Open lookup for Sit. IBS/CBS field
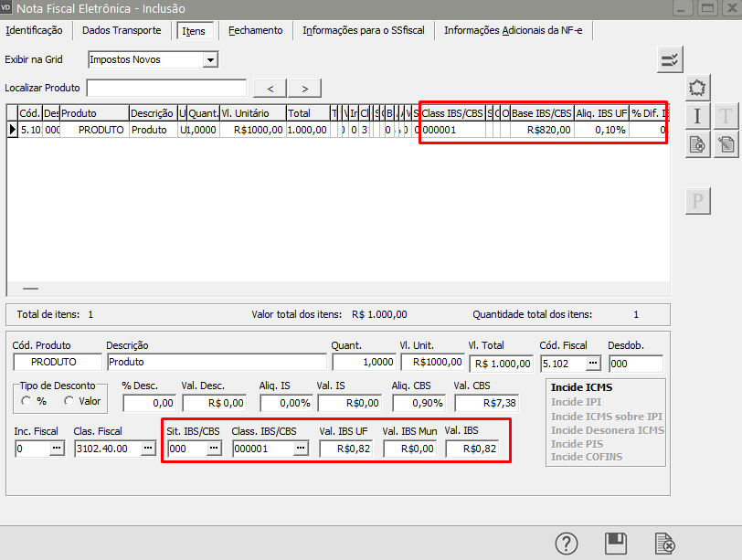Image resolution: width=742 pixels, height=560 pixels. [213, 449]
